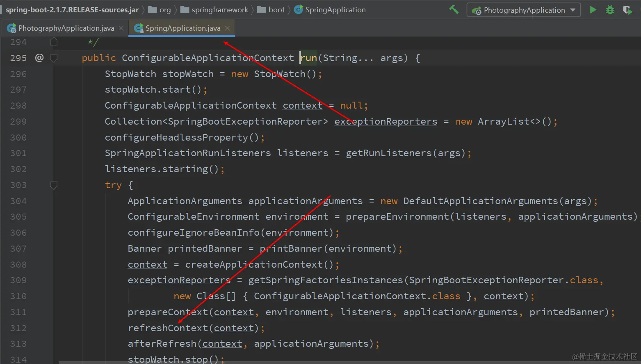Select the SpringApplication.java tab
The width and height of the screenshot is (641, 364).
(182, 28)
